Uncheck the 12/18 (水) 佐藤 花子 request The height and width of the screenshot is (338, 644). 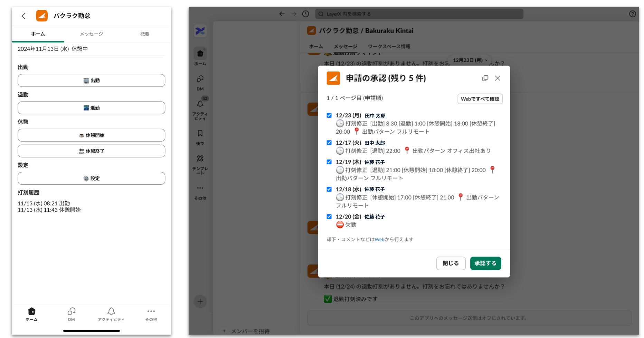click(x=329, y=189)
